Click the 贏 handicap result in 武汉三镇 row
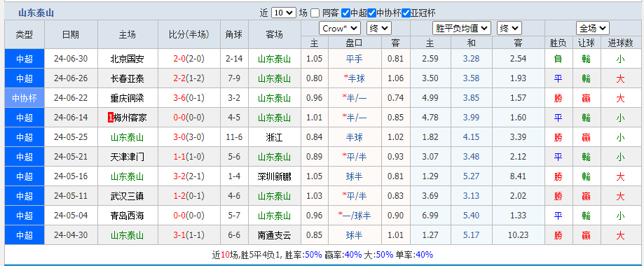644x266 pixels. [x=587, y=196]
